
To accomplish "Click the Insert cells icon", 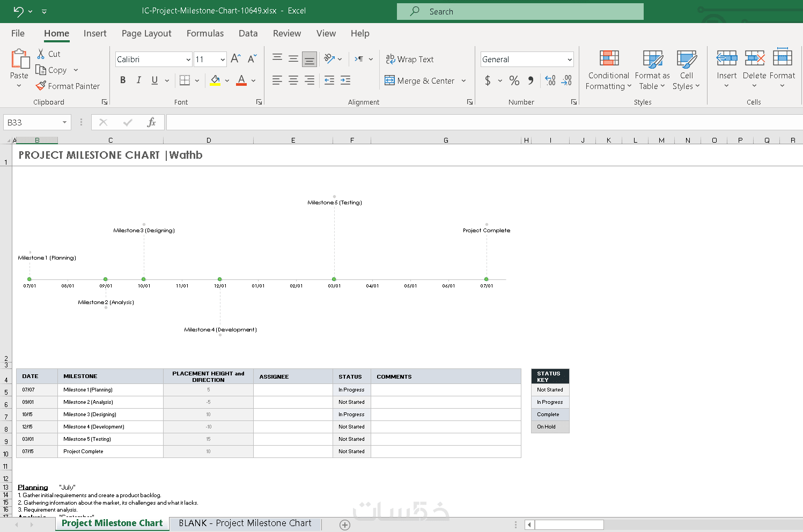I will (727, 58).
